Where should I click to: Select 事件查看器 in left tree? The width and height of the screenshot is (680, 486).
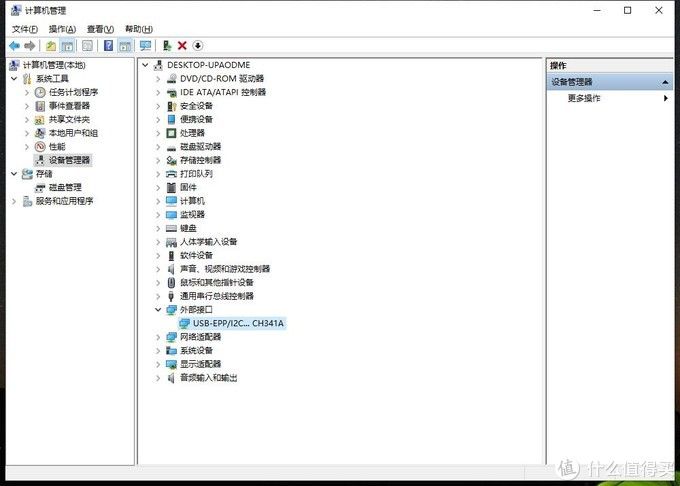pyautogui.click(x=69, y=106)
